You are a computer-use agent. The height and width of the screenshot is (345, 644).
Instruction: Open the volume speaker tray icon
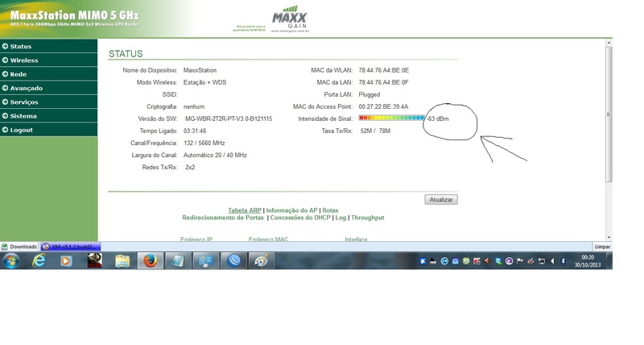(x=552, y=261)
